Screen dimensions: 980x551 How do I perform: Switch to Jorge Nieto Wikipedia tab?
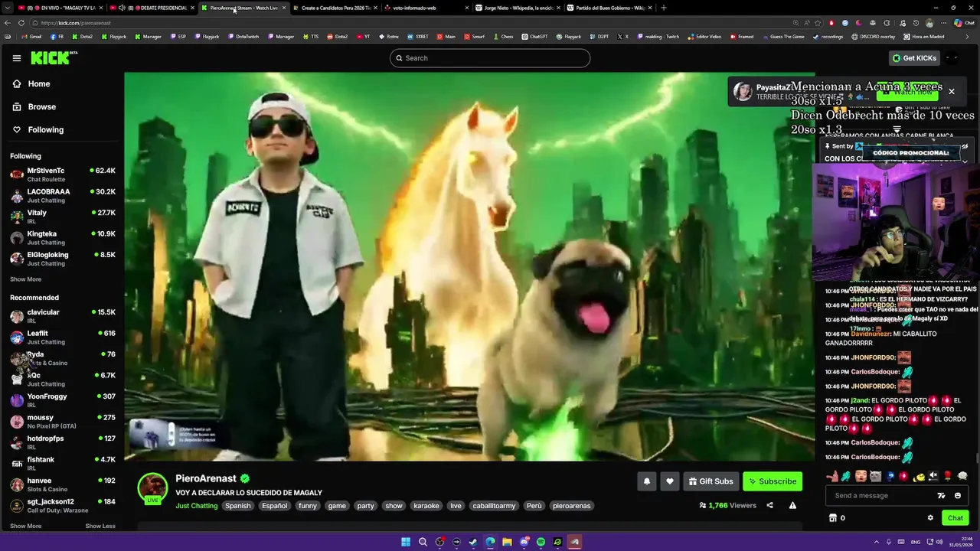(517, 8)
